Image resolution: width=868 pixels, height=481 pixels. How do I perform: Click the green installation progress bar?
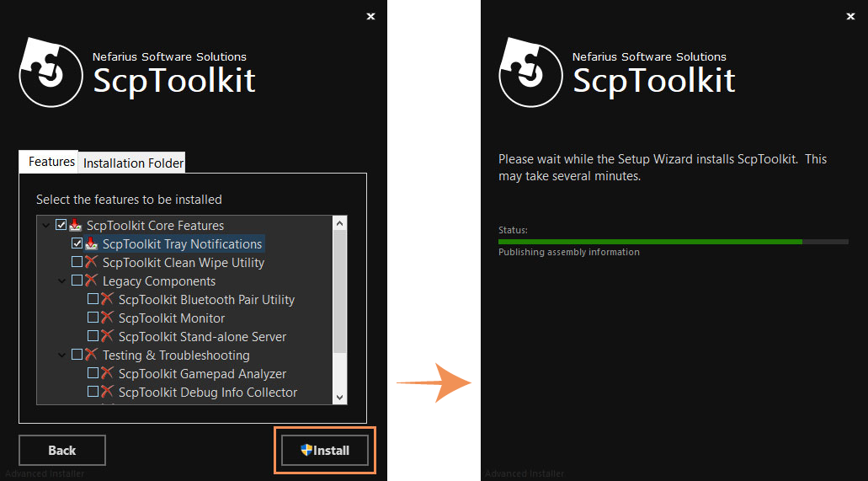[x=650, y=242]
